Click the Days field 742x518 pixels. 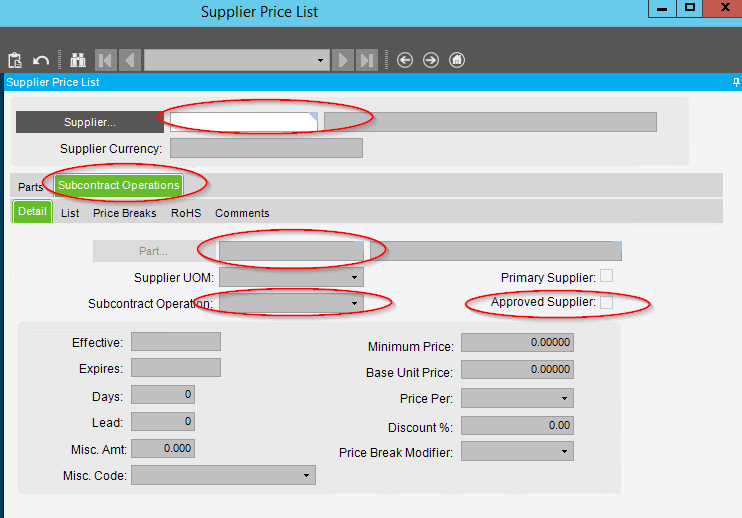[x=163, y=395]
